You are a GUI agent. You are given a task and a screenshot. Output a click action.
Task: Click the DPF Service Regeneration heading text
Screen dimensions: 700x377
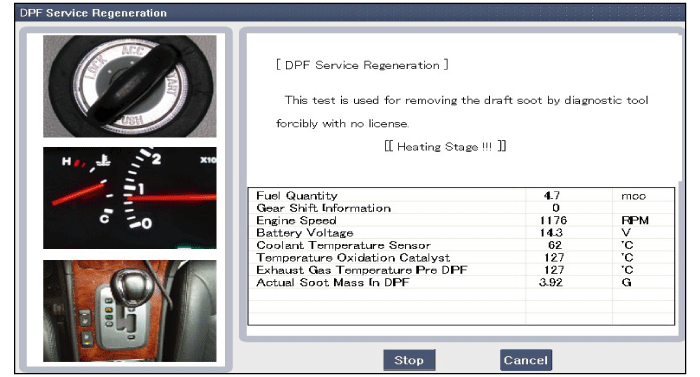click(x=362, y=65)
